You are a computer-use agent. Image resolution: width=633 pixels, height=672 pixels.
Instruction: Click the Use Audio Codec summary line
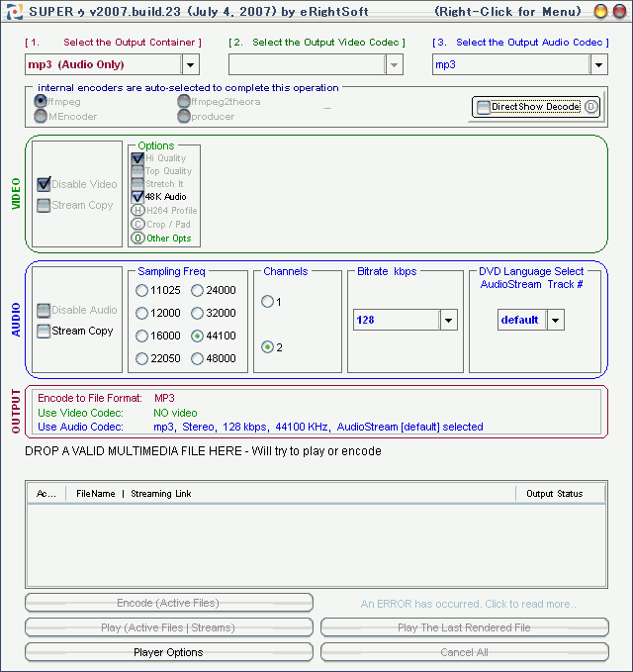pyautogui.click(x=260, y=427)
